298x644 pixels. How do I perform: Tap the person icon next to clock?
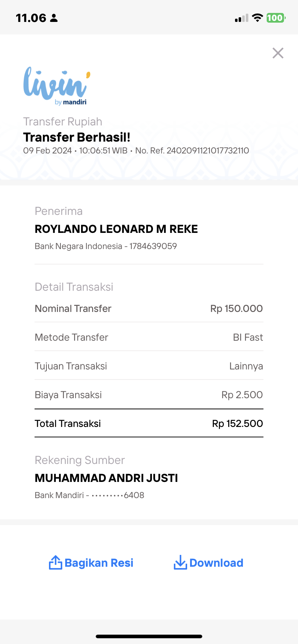pos(54,18)
